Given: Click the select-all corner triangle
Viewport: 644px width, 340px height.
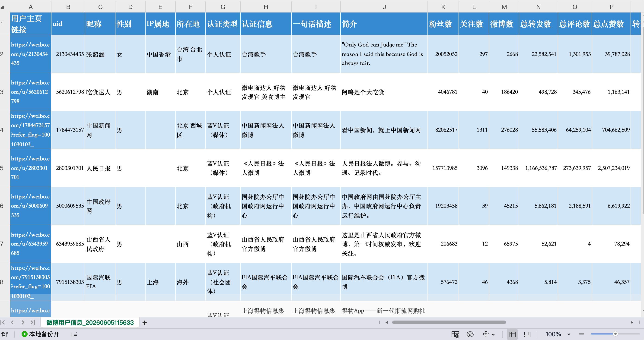Looking at the screenshot, I should pyautogui.click(x=2, y=7).
